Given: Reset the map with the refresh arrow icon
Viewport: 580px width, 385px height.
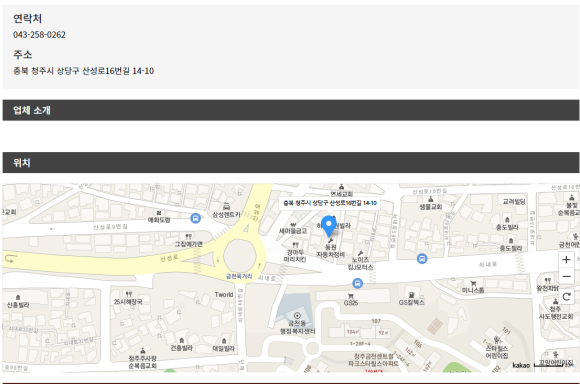Looking at the screenshot, I should click(566, 297).
